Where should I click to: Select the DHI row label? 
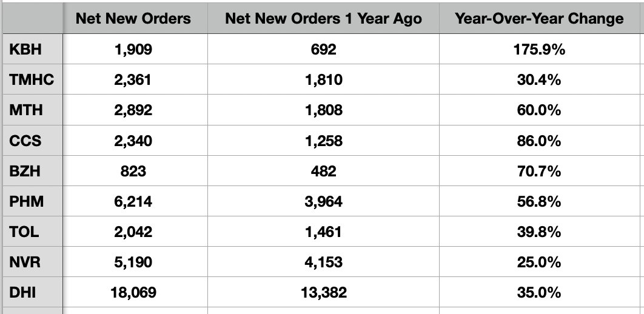click(x=23, y=293)
